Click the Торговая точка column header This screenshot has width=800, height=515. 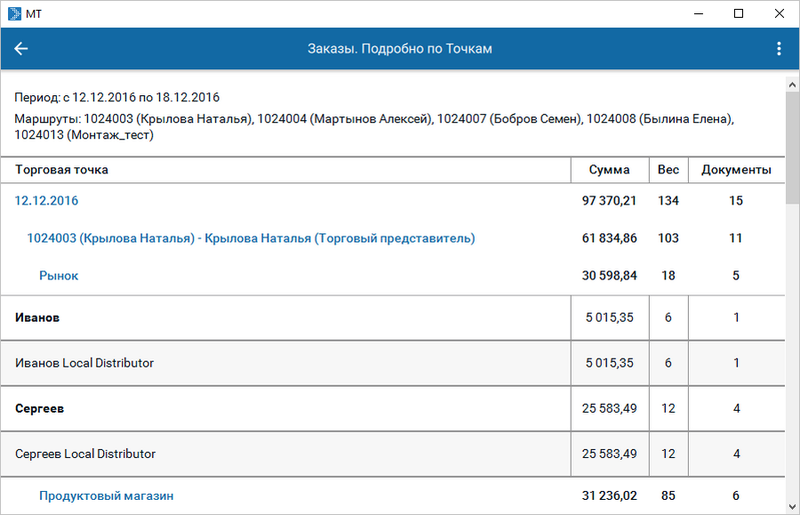coord(62,170)
